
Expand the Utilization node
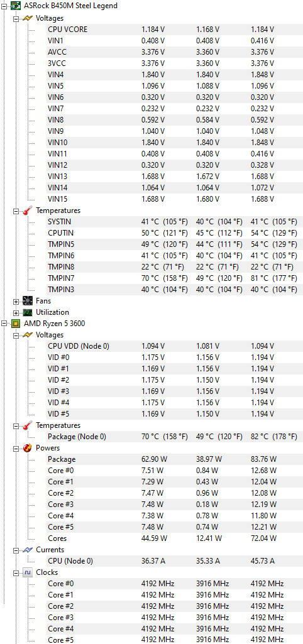pyautogui.click(x=16, y=312)
